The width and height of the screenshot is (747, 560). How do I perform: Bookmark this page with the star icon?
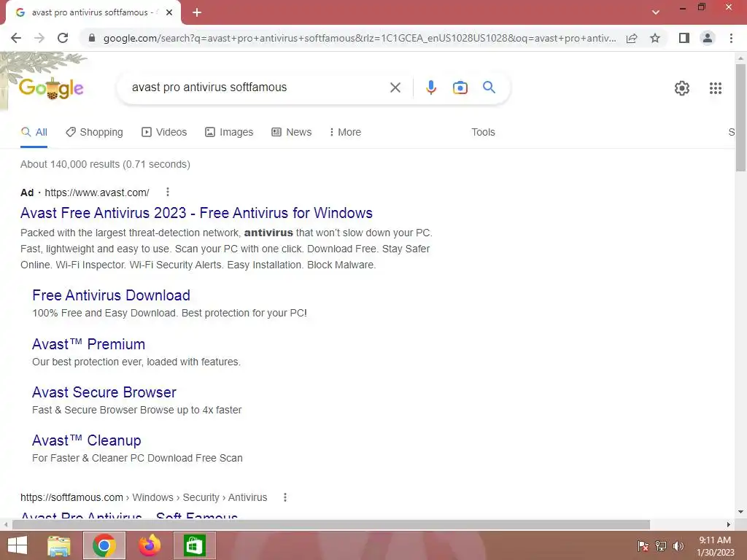tap(655, 38)
